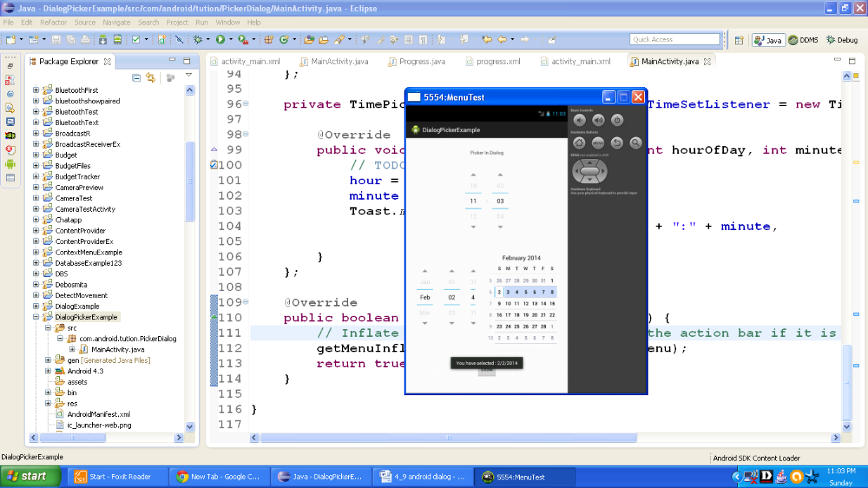The width and height of the screenshot is (868, 488).
Task: Click the New Java Package icon
Action: [269, 39]
